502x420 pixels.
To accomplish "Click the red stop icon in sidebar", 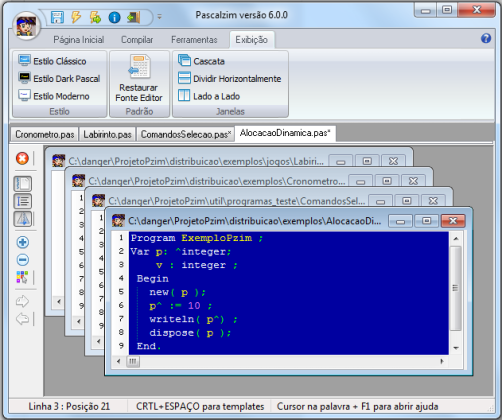I will 22,158.
